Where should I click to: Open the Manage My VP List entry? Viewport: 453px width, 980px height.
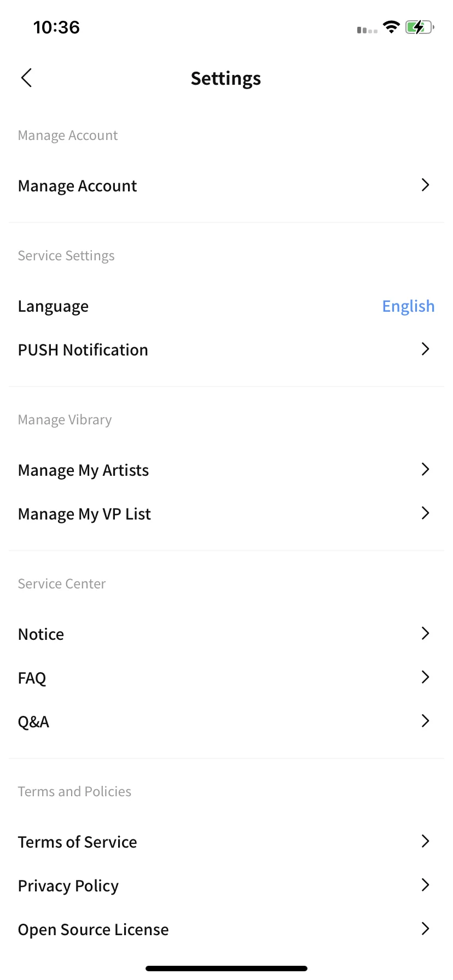(226, 514)
